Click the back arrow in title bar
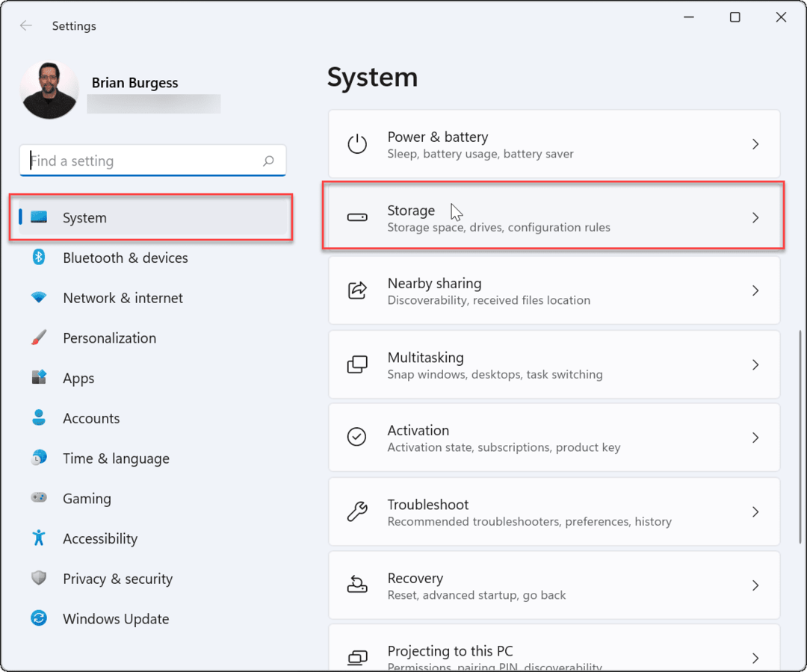The height and width of the screenshot is (672, 807). point(26,25)
